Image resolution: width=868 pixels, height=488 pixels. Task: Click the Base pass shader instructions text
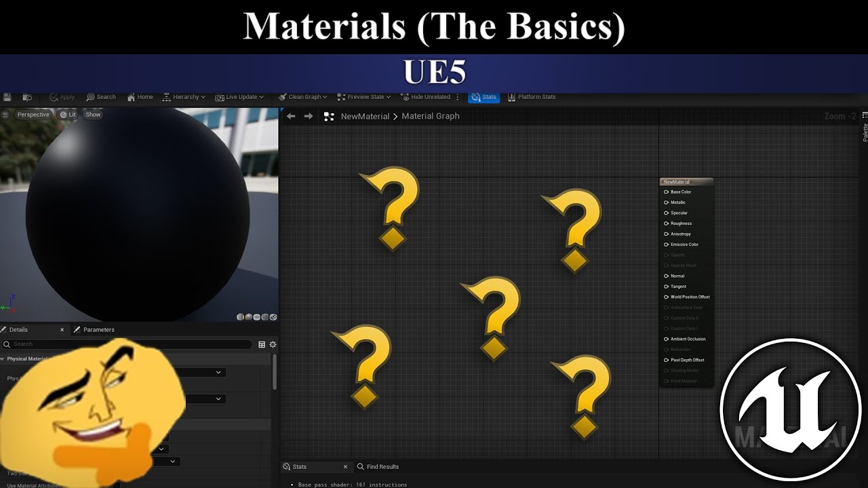click(353, 485)
